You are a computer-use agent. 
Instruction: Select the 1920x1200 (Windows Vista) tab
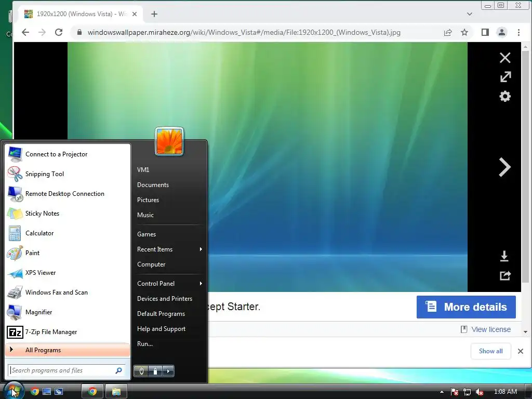coord(81,14)
